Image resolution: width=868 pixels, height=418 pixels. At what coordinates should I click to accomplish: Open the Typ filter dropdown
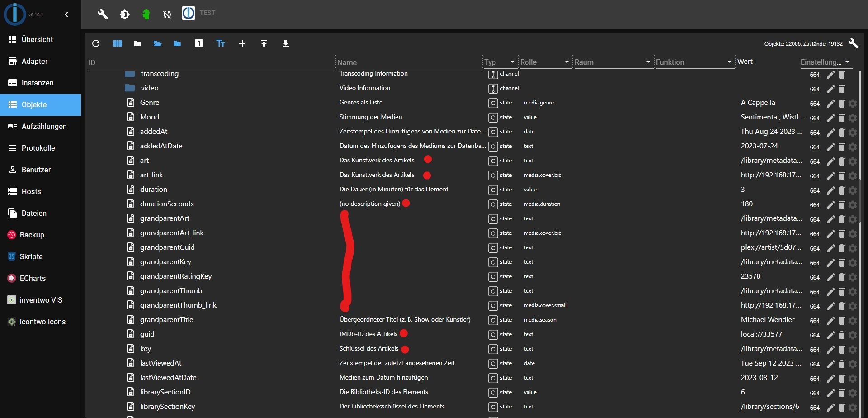512,62
